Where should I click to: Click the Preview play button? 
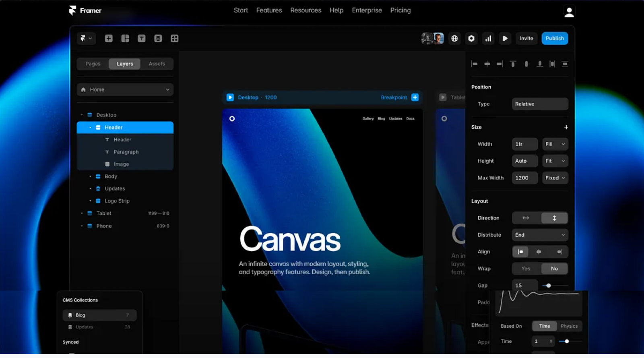505,38
